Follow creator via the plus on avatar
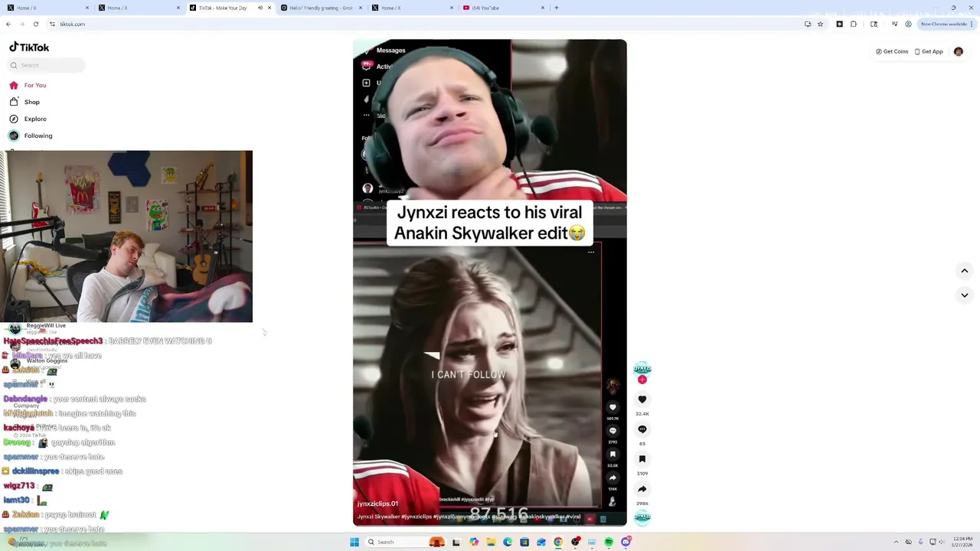This screenshot has width=980, height=551. point(642,380)
